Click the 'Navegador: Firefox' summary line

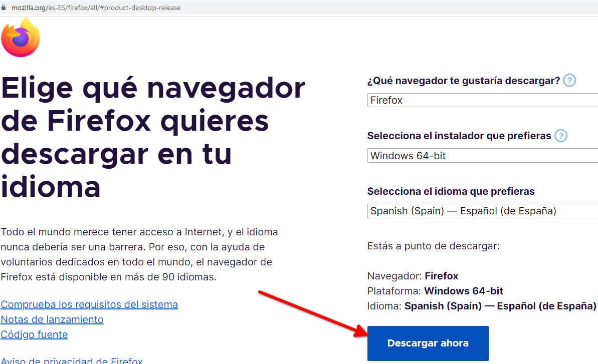(413, 276)
